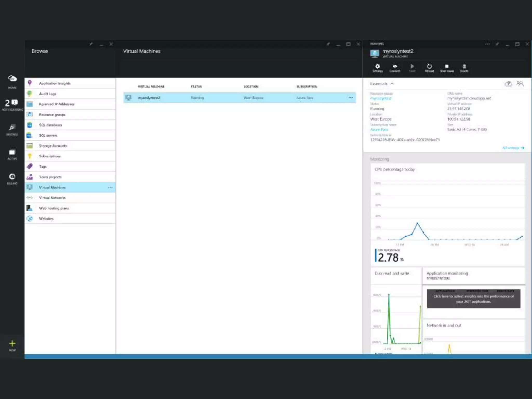The height and width of the screenshot is (399, 532).
Task: Click the Virtual Machine column header
Action: 151,87
